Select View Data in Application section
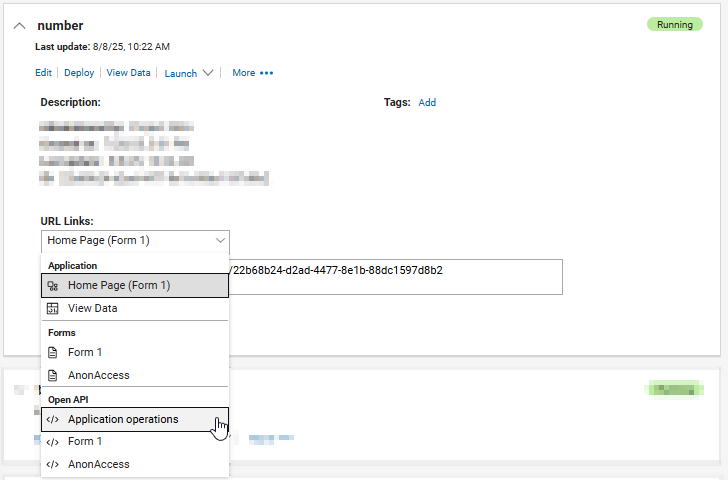This screenshot has width=728, height=480. click(x=92, y=308)
